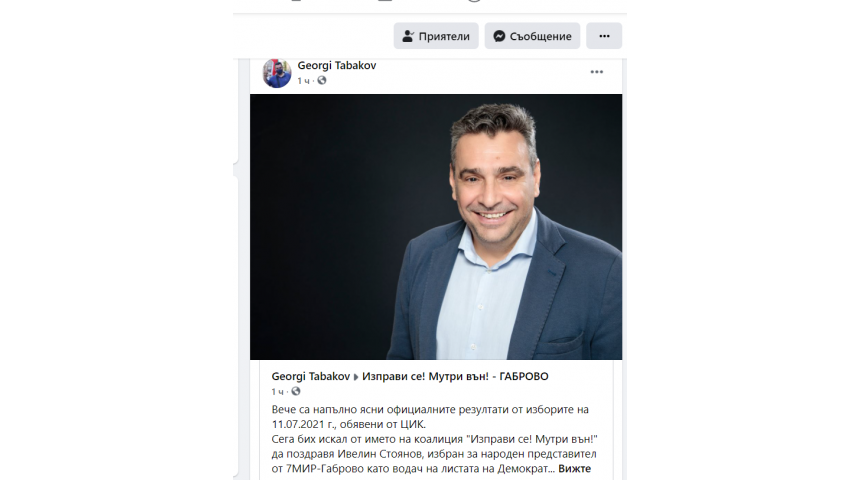
Task: Open the shared post's 1 ч timestamp
Action: tap(277, 392)
